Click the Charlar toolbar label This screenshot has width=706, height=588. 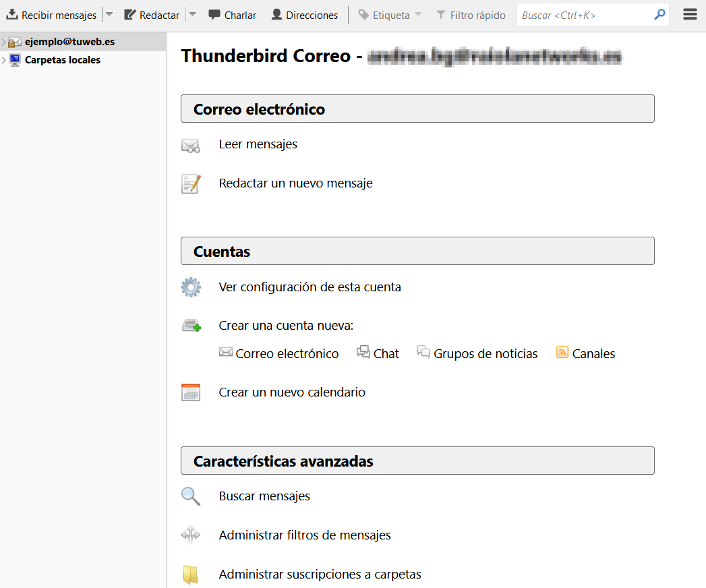tap(241, 16)
